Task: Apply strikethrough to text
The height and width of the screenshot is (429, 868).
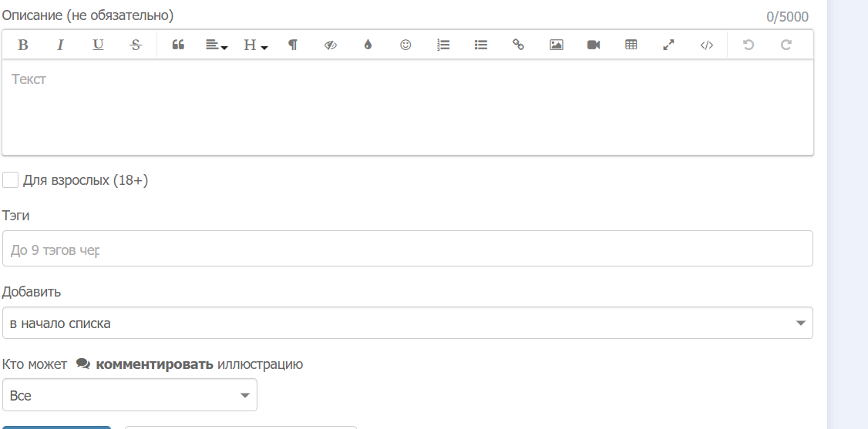Action: (136, 45)
